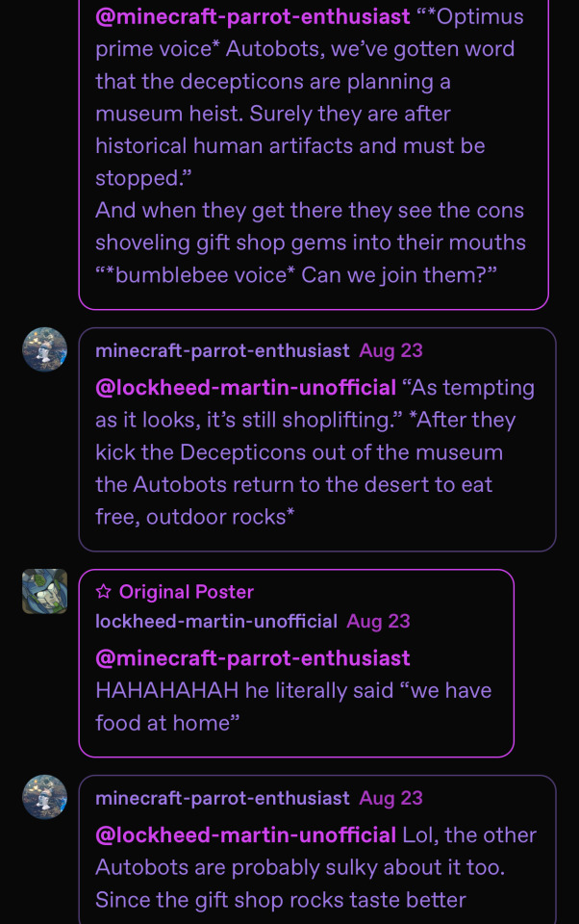Click the 'Original Poster' label
This screenshot has width=579, height=924.
tap(186, 592)
